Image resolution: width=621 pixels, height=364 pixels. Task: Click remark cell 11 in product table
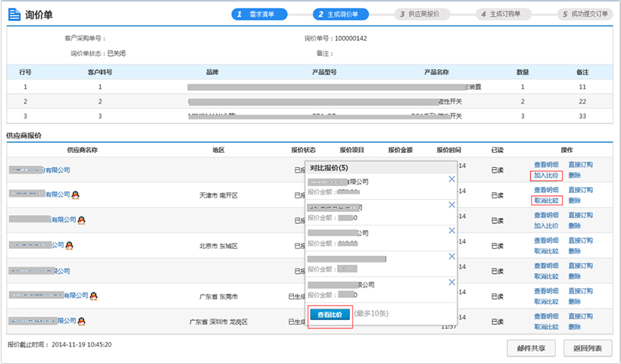582,86
